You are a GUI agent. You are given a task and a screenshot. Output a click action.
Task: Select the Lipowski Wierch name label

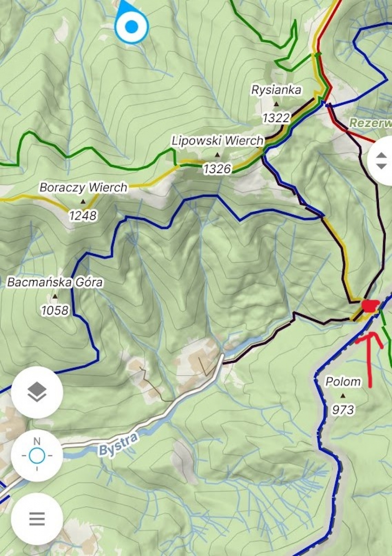tap(217, 141)
